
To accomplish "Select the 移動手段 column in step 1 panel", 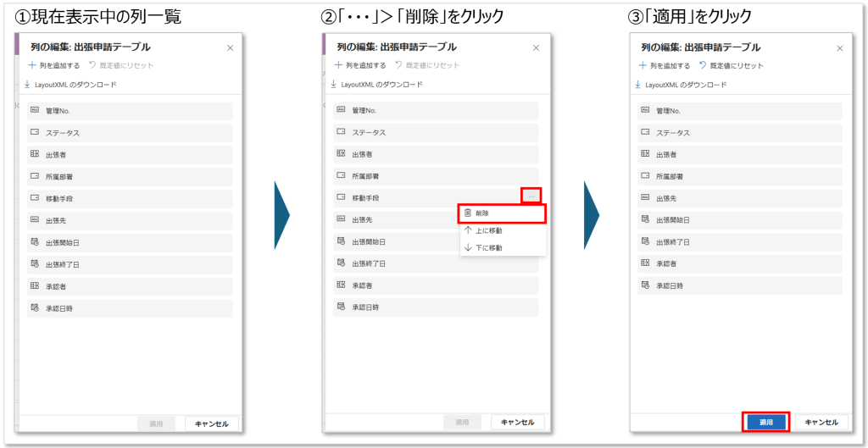I will tap(129, 198).
